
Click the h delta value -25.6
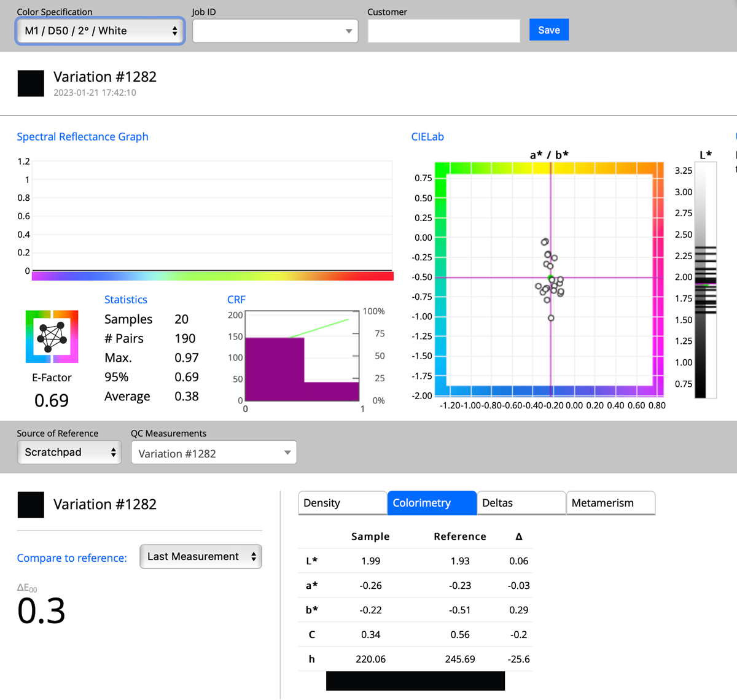519,659
